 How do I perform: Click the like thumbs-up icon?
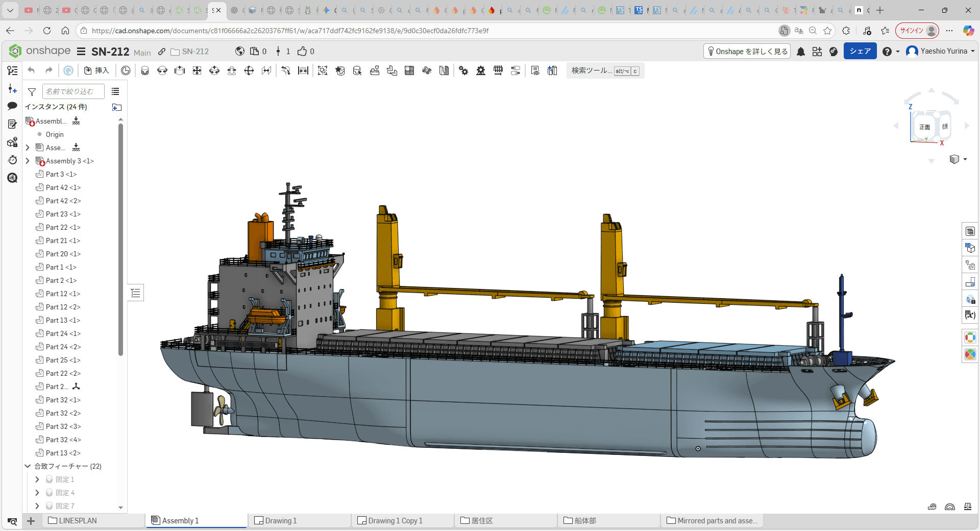pyautogui.click(x=302, y=51)
